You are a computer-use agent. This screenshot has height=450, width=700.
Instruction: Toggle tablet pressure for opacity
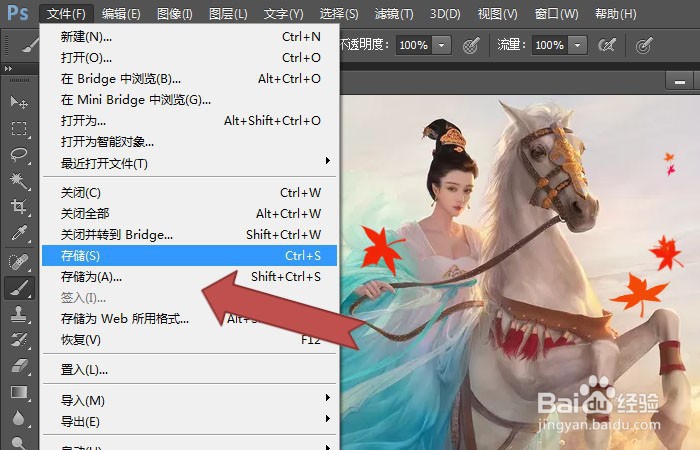pos(471,45)
